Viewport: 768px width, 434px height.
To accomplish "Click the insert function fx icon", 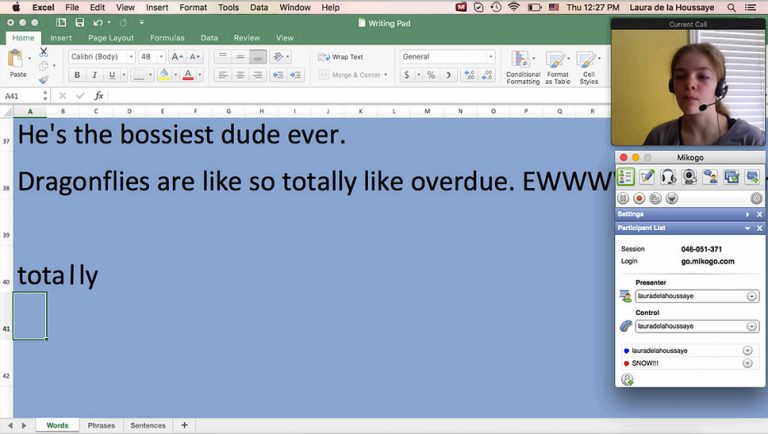I will pyautogui.click(x=99, y=96).
